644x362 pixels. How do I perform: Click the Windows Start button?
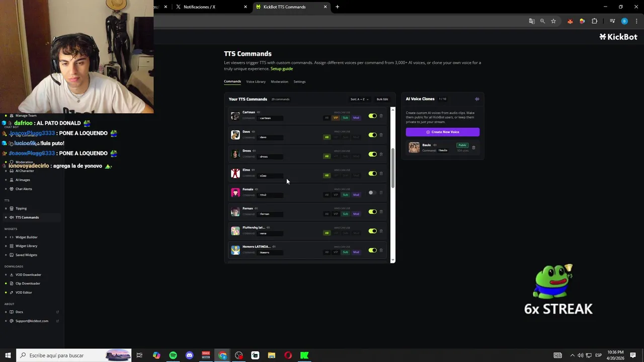[x=8, y=355]
